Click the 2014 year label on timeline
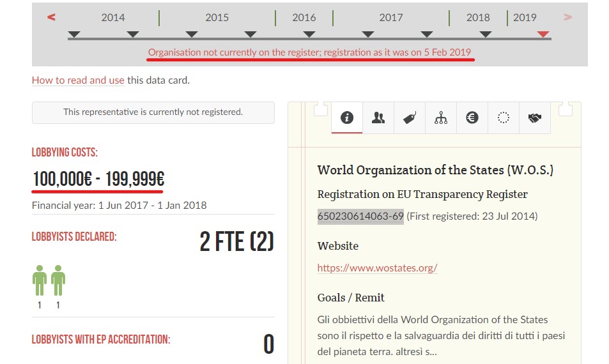Image resolution: width=609 pixels, height=364 pixels. (x=113, y=17)
